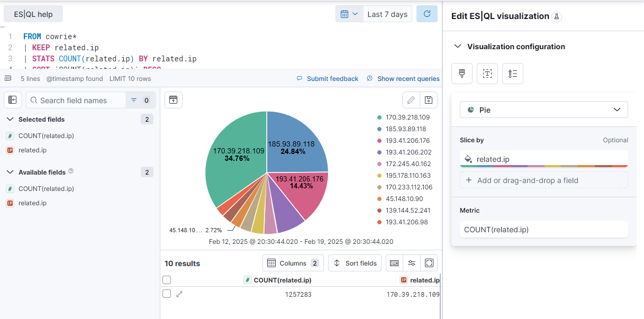Image resolution: width=644 pixels, height=319 pixels.
Task: Click the Submit feedback link
Action: (332, 78)
